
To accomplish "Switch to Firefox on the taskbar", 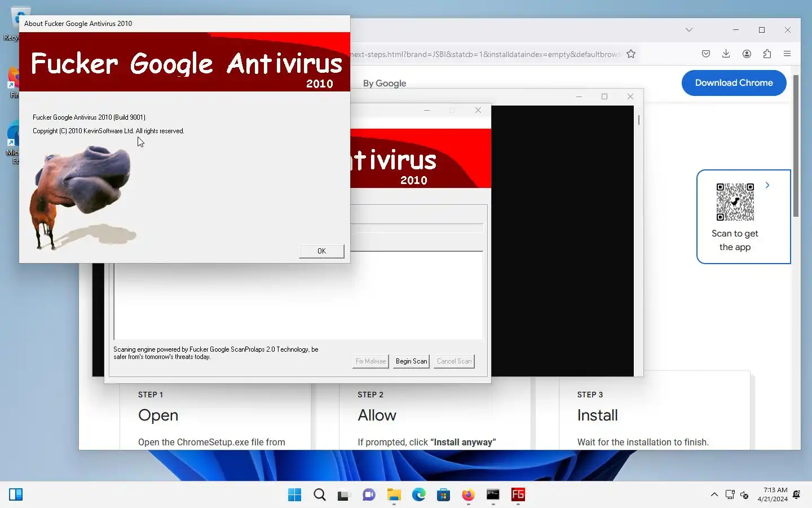I will click(468, 495).
